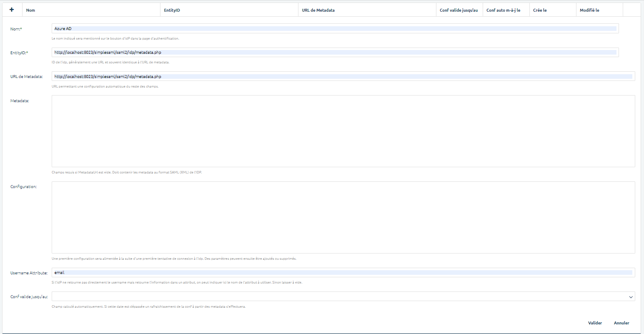Click the URL de Metadata column header

coord(318,10)
